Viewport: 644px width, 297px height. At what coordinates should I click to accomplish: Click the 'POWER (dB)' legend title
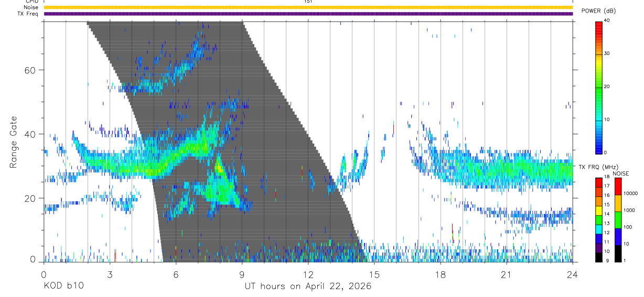598,11
